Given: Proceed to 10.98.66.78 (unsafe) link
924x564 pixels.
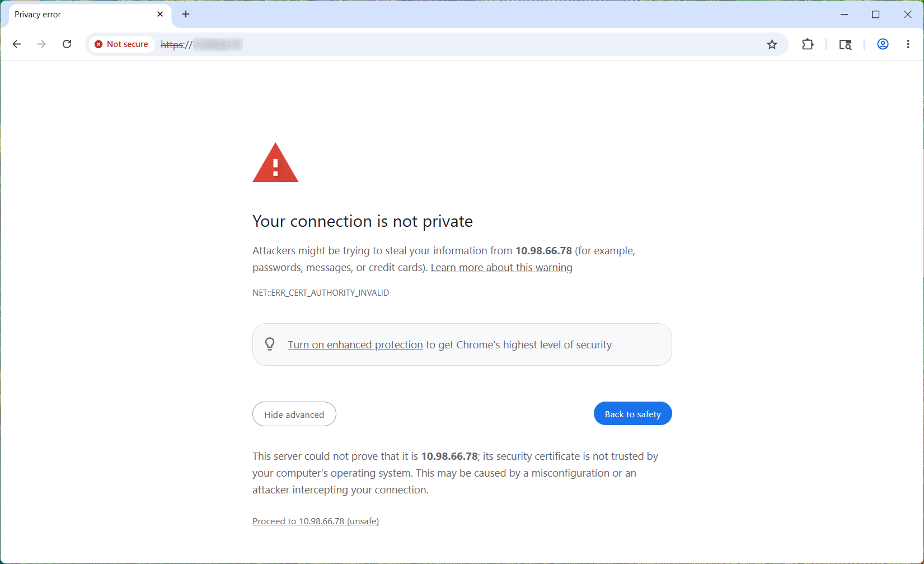Looking at the screenshot, I should pos(316,521).
